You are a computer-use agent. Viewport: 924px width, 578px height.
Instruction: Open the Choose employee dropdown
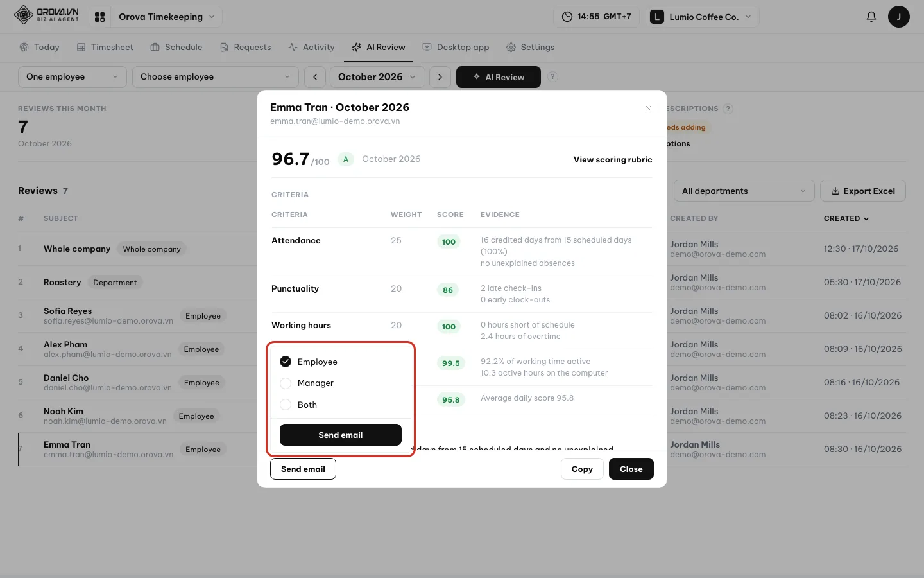[216, 77]
